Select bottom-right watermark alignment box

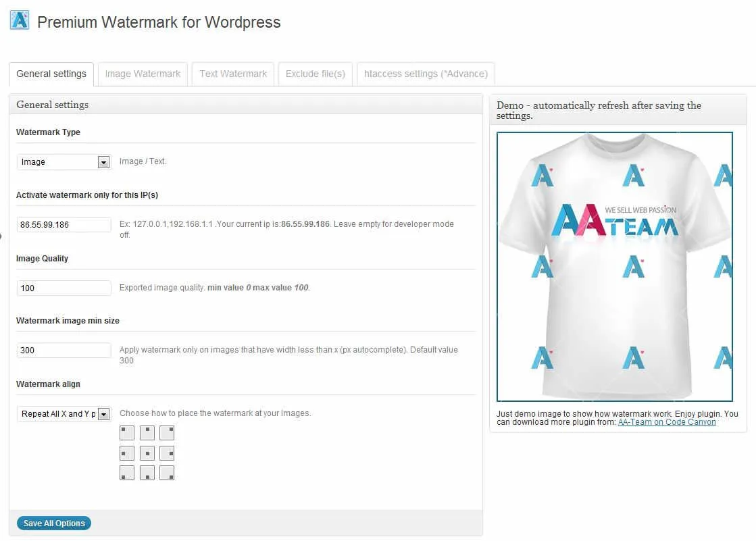(x=167, y=473)
